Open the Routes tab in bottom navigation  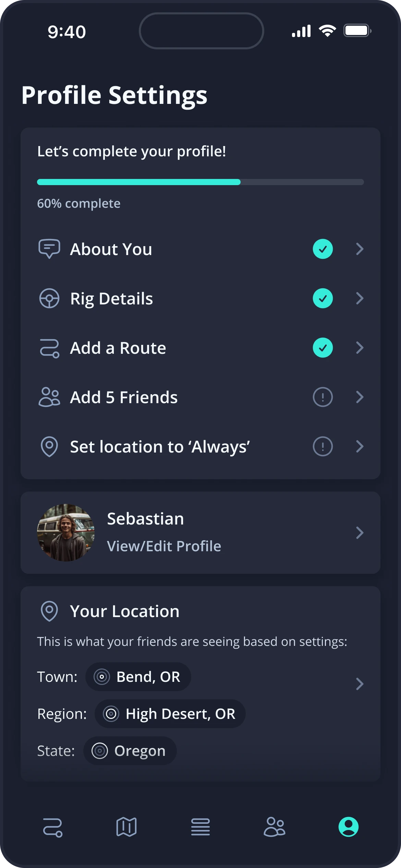click(52, 828)
